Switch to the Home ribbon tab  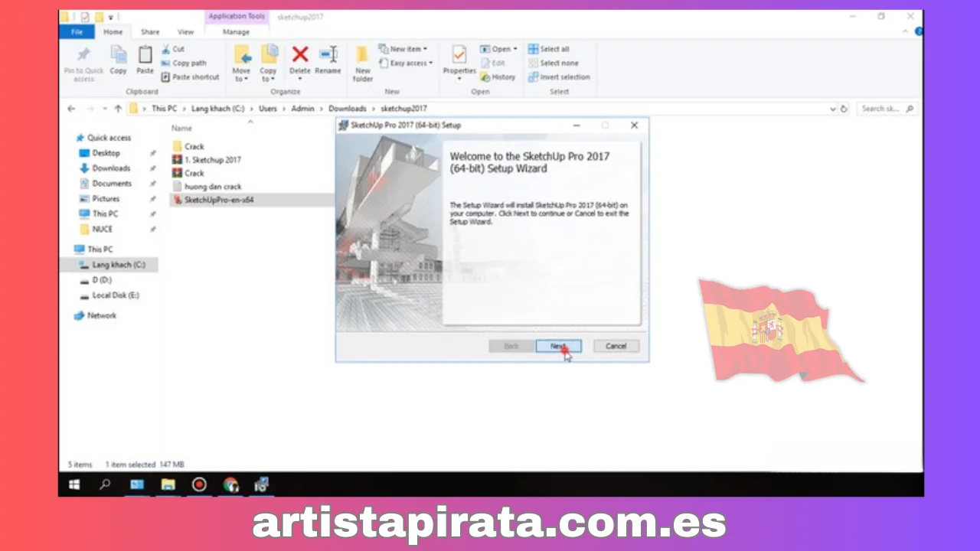(x=113, y=32)
